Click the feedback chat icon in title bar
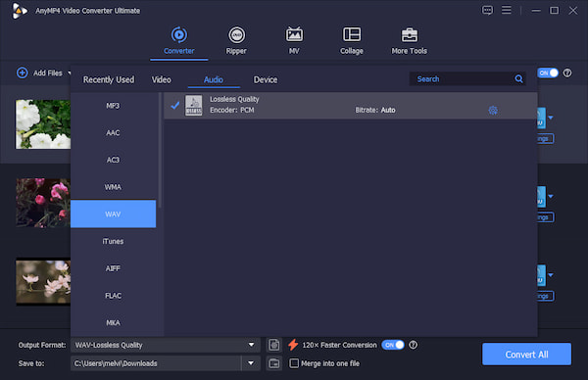 487,10
